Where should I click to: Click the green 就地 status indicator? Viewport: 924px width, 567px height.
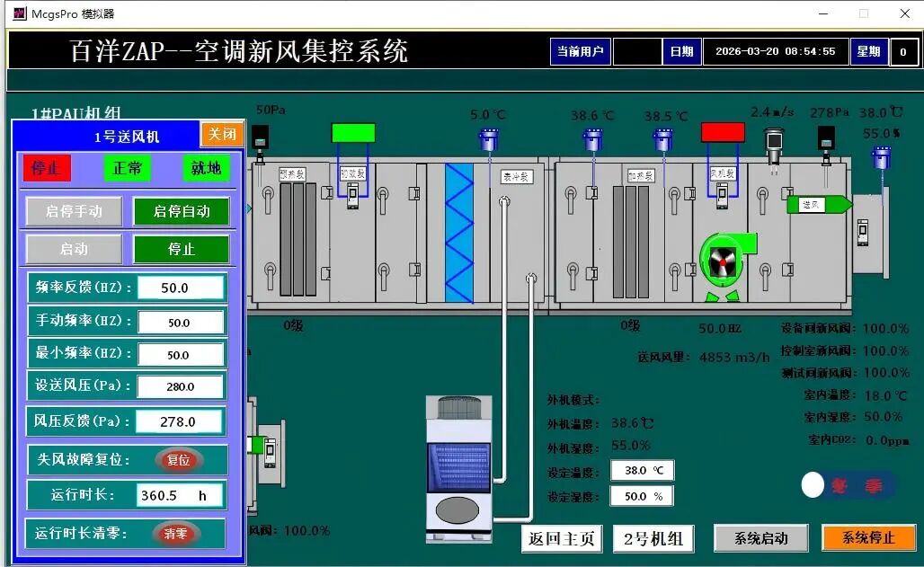[206, 168]
